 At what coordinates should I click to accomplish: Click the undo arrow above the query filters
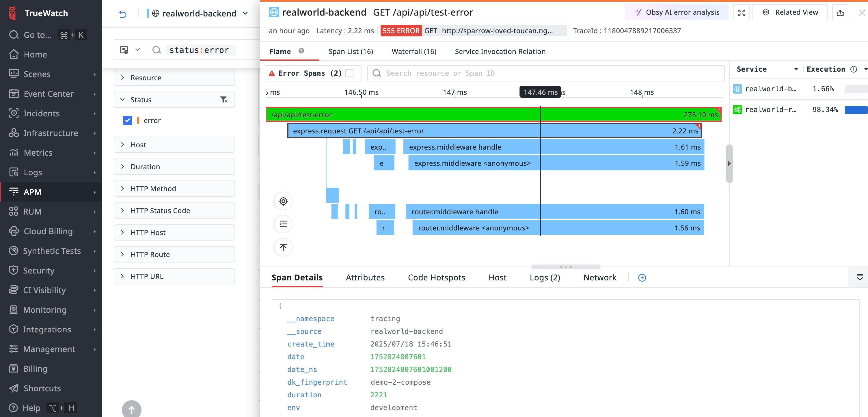[x=123, y=14]
